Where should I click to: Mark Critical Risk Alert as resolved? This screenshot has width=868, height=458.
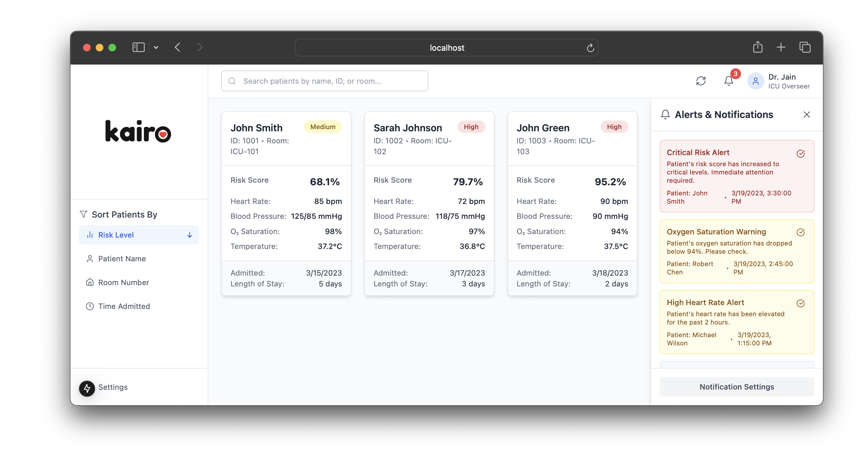(800, 154)
